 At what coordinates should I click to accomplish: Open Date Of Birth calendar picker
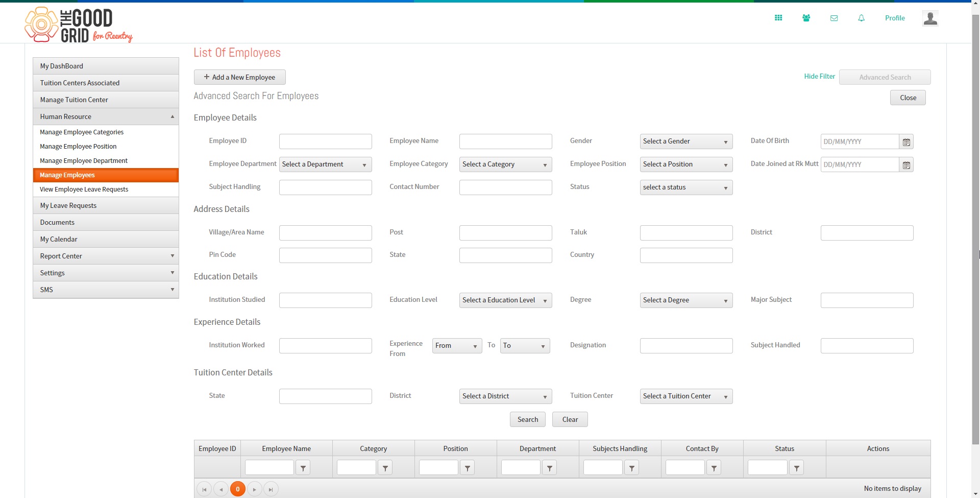pos(906,141)
